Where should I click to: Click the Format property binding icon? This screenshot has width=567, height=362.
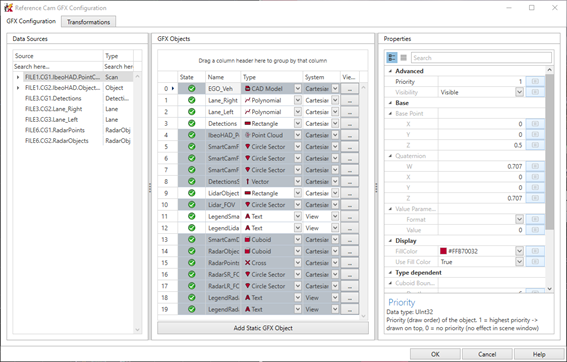[535, 219]
